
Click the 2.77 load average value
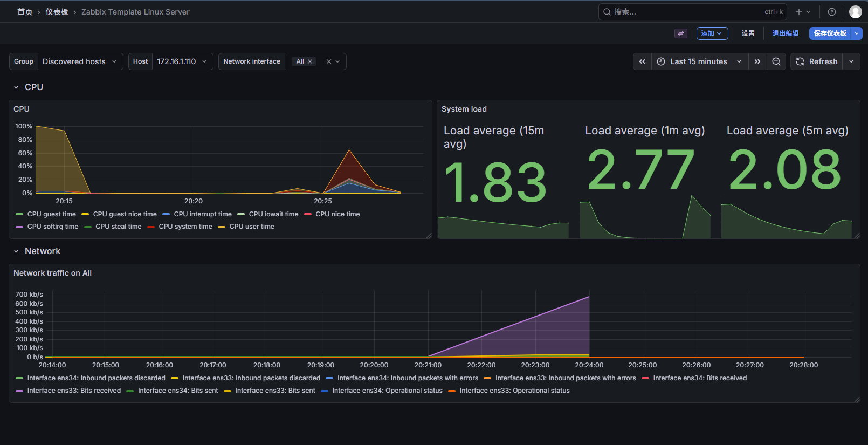click(640, 170)
